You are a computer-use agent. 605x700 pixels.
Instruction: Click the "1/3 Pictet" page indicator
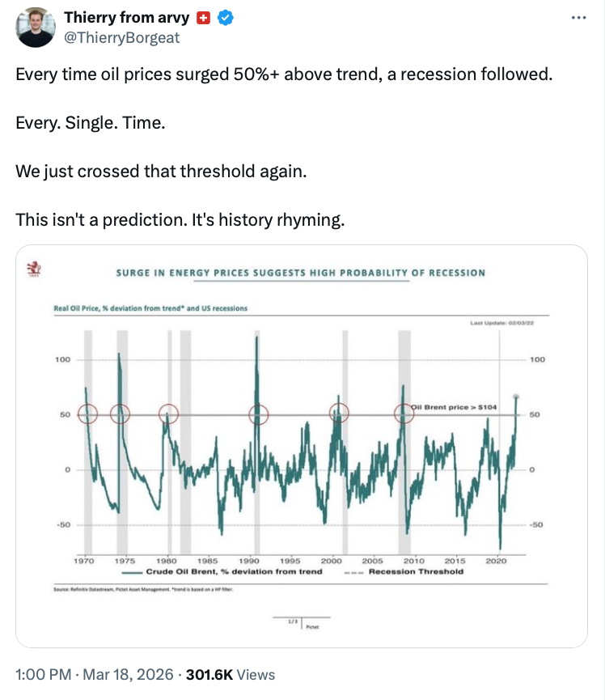pyautogui.click(x=302, y=622)
